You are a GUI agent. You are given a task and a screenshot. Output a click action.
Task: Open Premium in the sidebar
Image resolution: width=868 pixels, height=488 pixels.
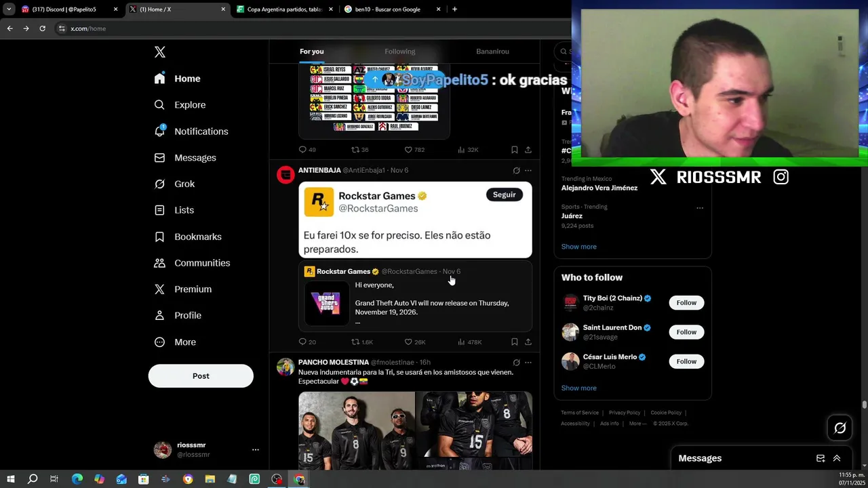click(183, 289)
